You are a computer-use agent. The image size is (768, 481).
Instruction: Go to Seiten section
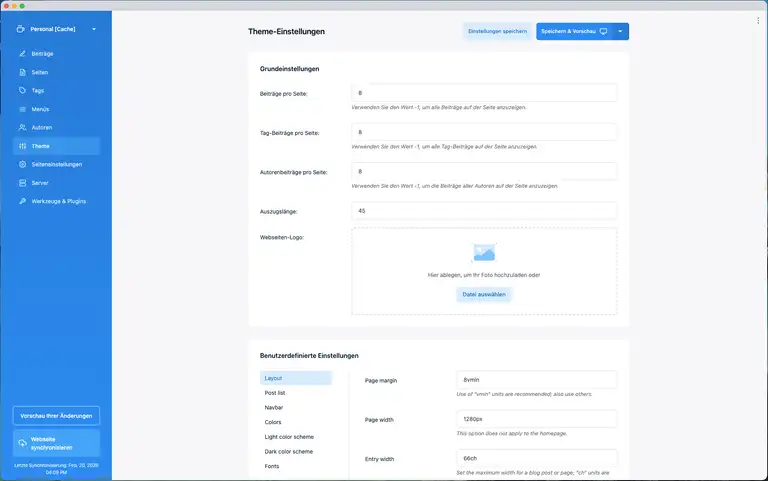click(56, 72)
